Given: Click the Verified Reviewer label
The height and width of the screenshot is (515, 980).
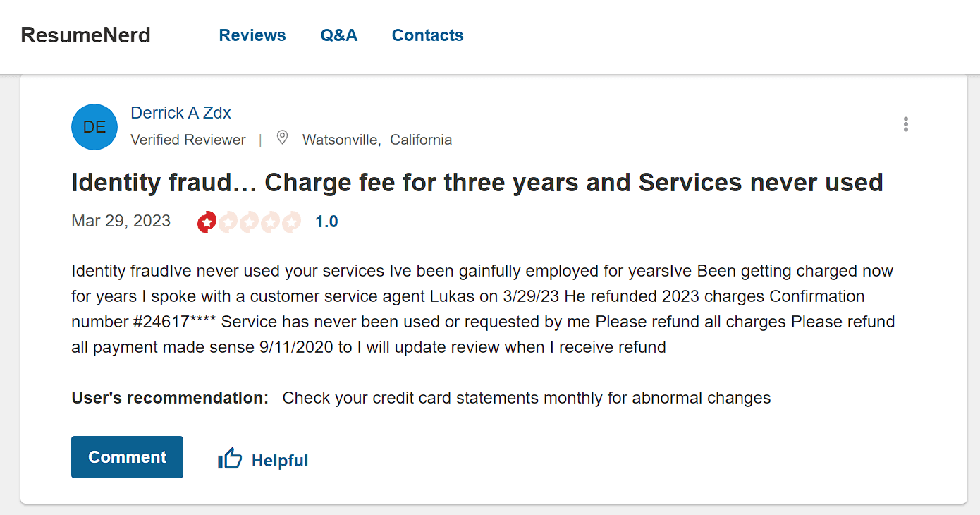Looking at the screenshot, I should [188, 140].
